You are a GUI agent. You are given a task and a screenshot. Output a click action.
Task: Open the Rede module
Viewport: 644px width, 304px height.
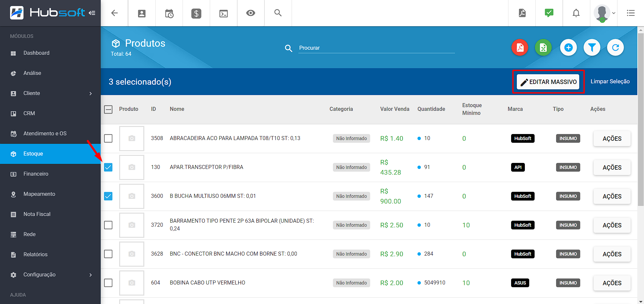click(50, 234)
